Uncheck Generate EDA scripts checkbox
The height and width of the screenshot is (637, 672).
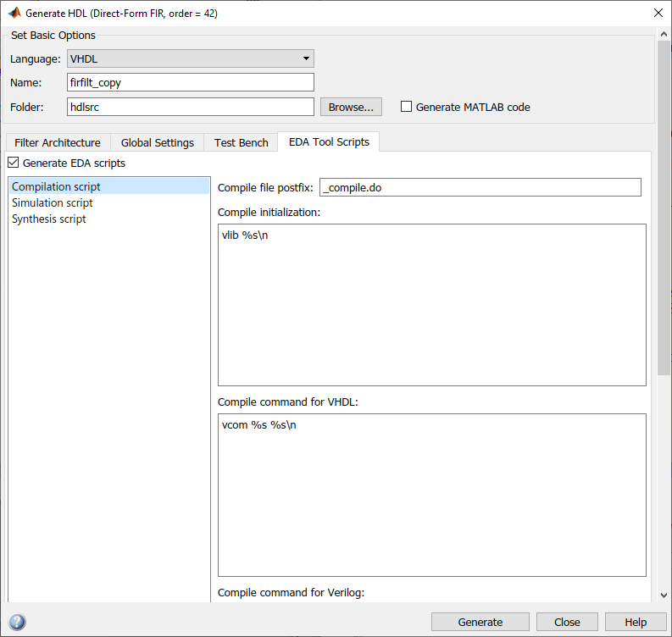(x=14, y=163)
